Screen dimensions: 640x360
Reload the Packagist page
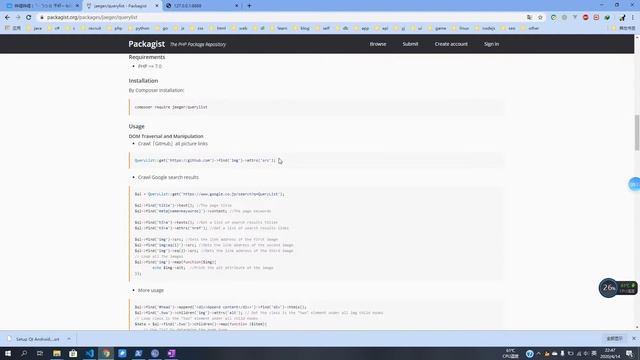(29, 18)
